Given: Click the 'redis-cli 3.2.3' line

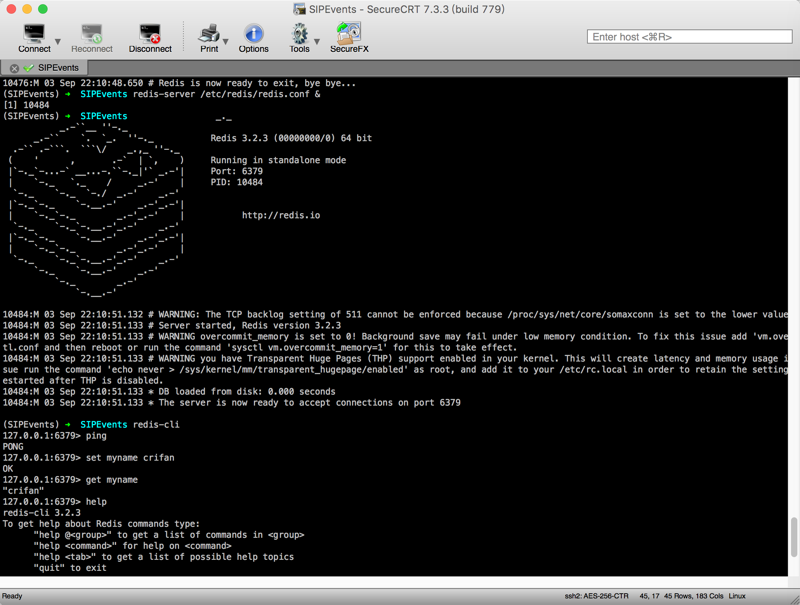Looking at the screenshot, I should tap(41, 513).
